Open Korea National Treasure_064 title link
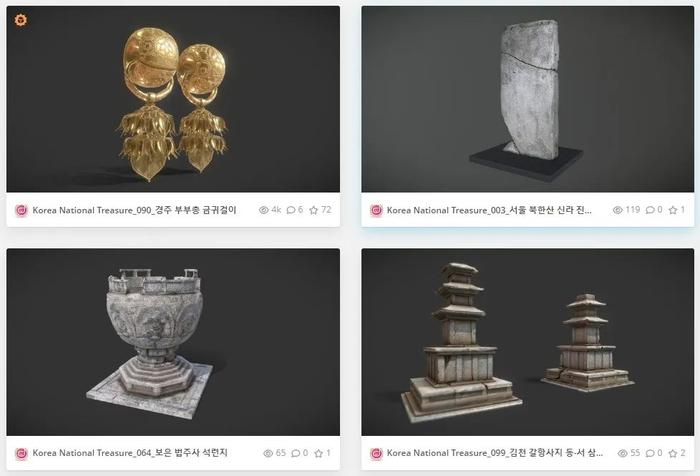 [130, 453]
